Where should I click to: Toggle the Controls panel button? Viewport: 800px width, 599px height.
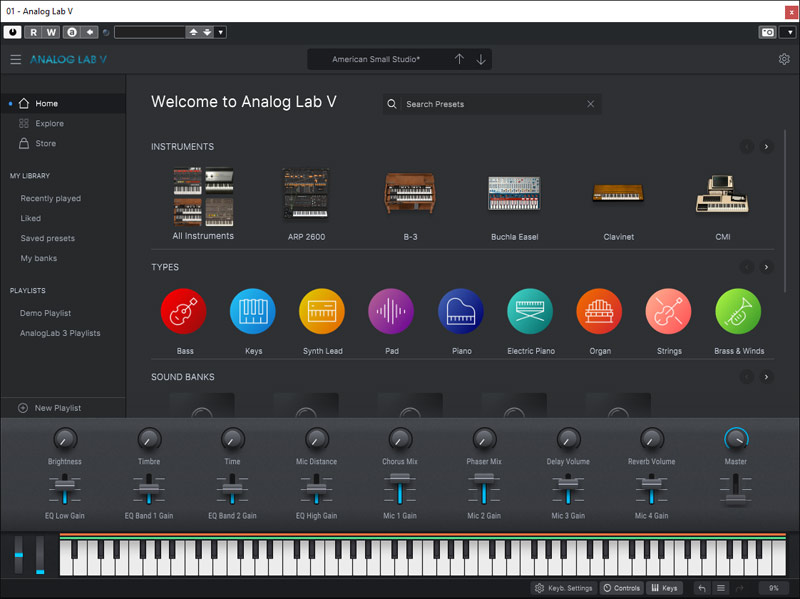[x=621, y=588]
